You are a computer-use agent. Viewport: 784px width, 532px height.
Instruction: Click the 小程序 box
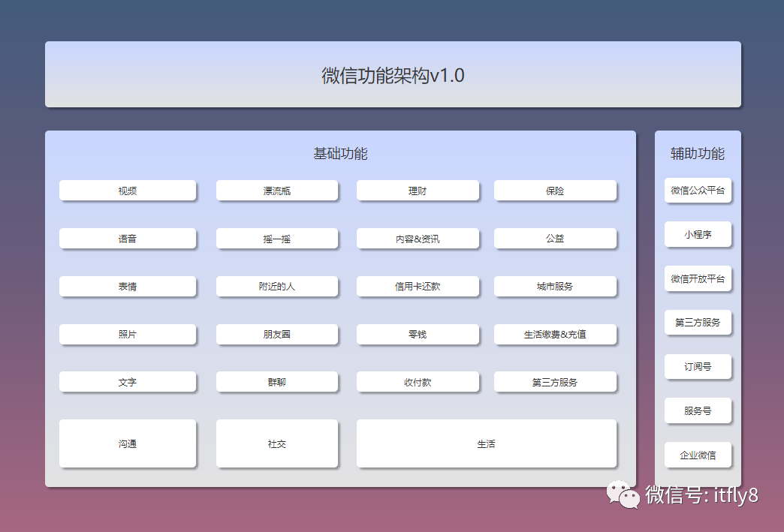pyautogui.click(x=698, y=234)
